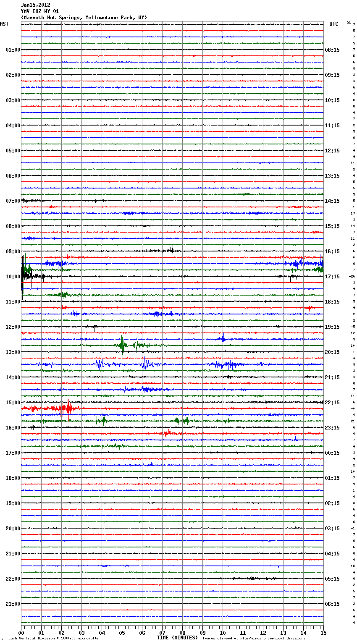Select the 12:00 MST time label
Viewport: 357px width, 644px height.
pyautogui.click(x=13, y=327)
